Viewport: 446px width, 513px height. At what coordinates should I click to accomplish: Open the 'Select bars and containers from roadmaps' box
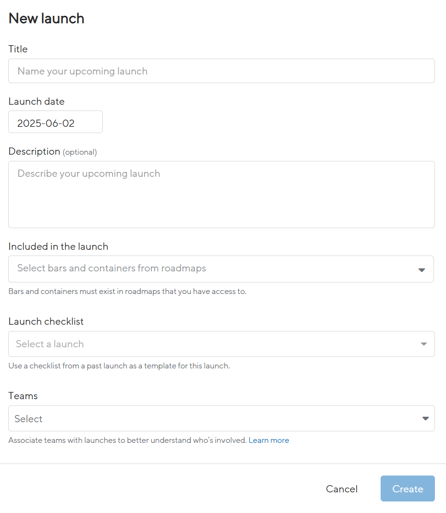[221, 269]
